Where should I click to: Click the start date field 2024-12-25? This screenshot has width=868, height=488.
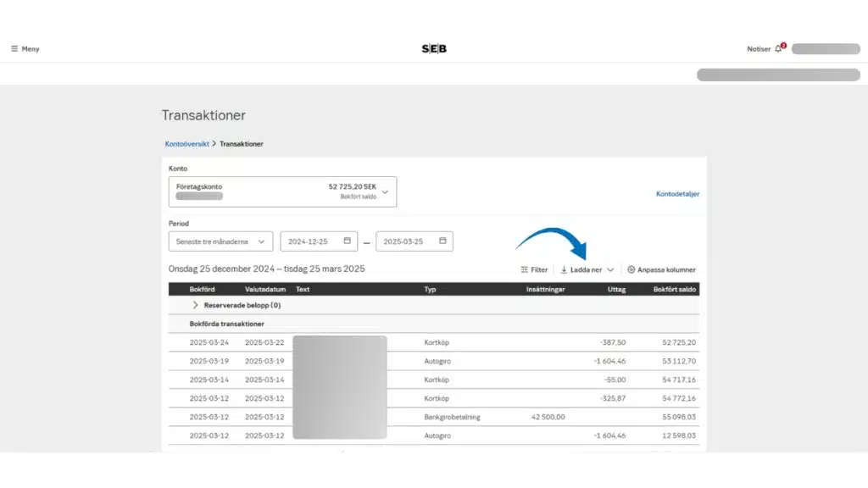pyautogui.click(x=319, y=241)
